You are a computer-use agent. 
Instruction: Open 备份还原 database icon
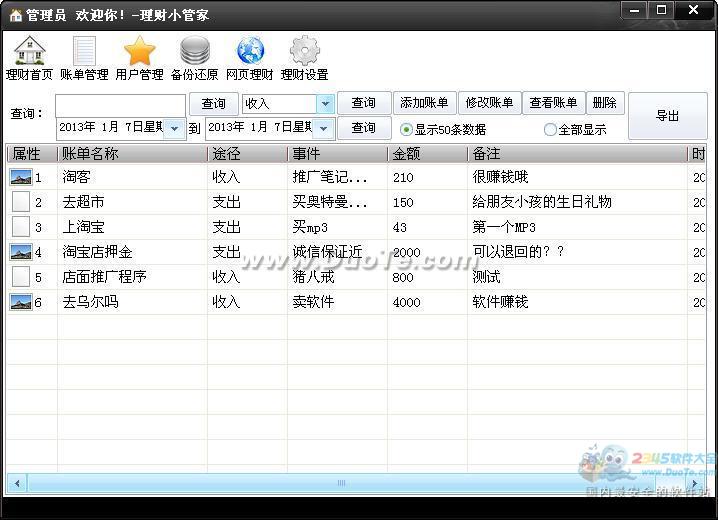pyautogui.click(x=194, y=51)
